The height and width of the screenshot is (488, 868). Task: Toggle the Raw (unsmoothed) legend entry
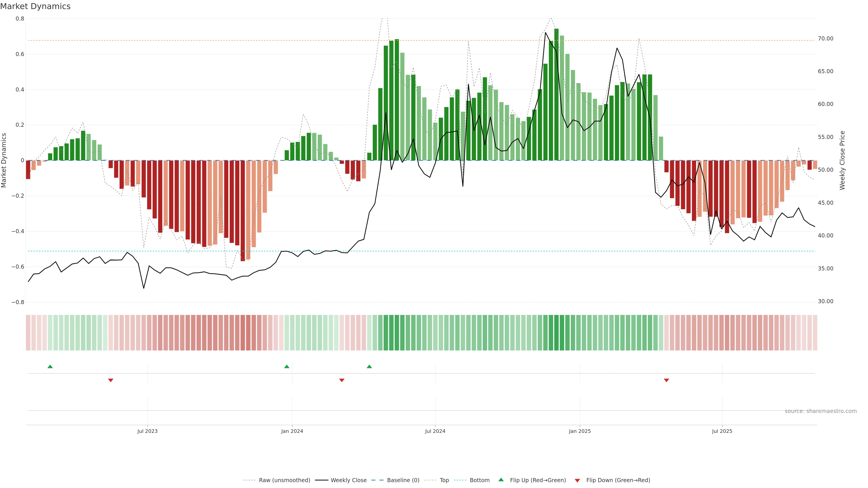[x=284, y=480]
